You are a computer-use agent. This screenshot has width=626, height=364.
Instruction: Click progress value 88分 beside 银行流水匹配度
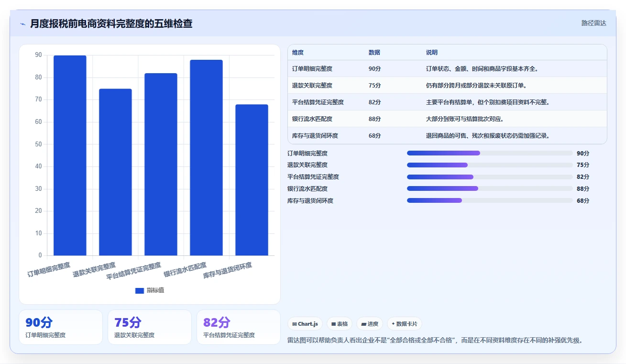click(583, 189)
